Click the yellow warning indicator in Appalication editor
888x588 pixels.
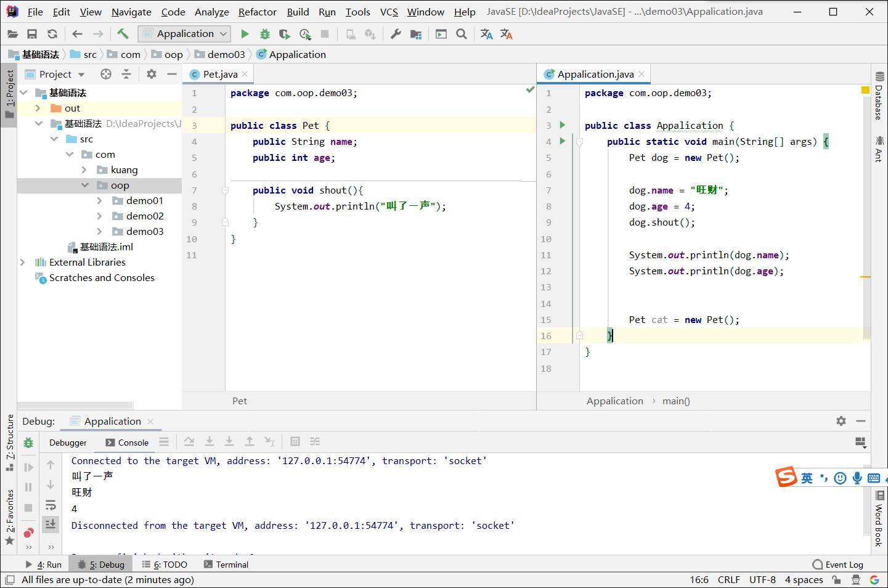[x=865, y=91]
